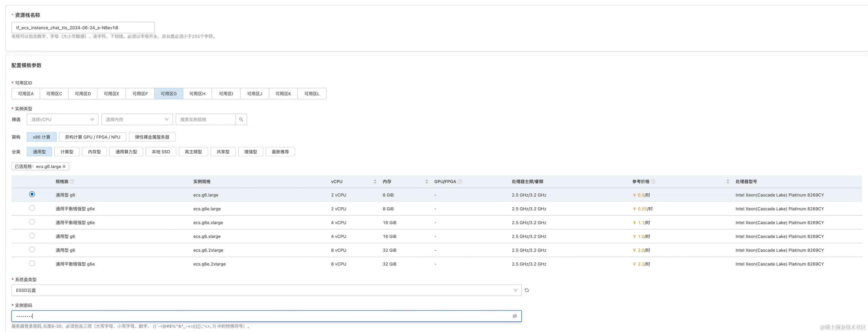Click help icon next to 规格族 header
The height and width of the screenshot is (332, 868).
coord(72,181)
